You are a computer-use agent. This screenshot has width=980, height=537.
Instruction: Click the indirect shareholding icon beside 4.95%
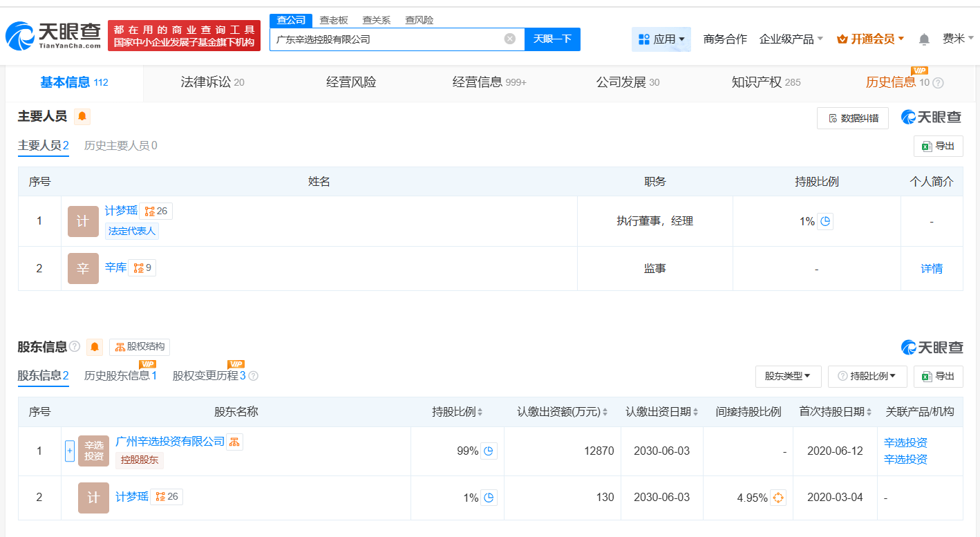click(x=778, y=498)
